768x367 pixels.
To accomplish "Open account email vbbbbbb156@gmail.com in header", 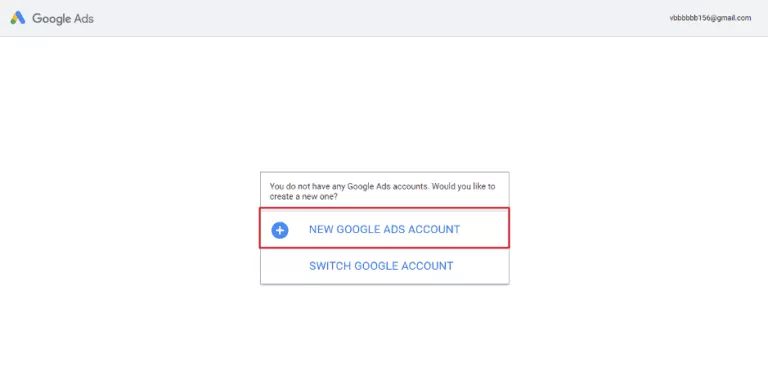I will point(710,18).
